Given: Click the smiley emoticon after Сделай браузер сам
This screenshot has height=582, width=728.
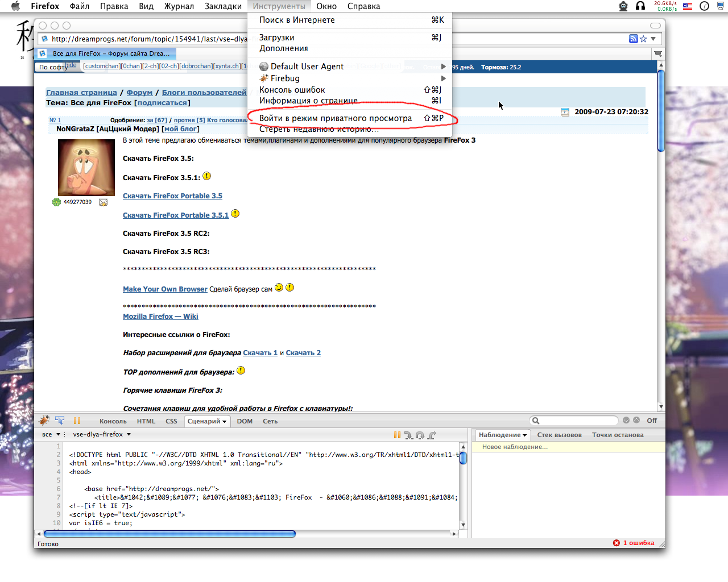Looking at the screenshot, I should click(x=279, y=288).
